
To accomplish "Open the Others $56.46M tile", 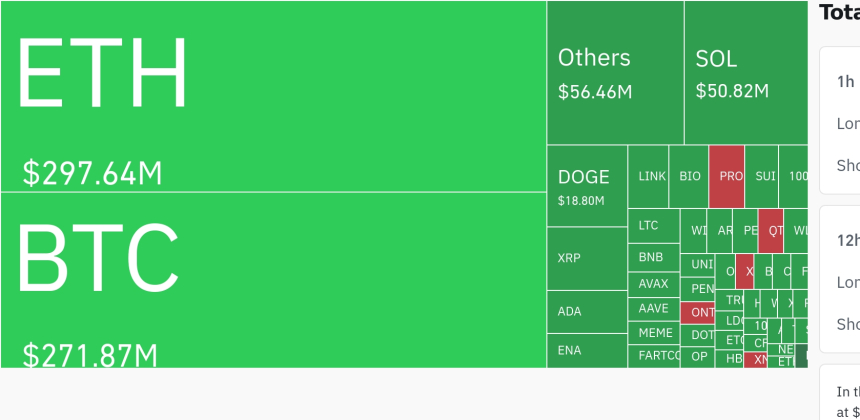I will click(615, 72).
